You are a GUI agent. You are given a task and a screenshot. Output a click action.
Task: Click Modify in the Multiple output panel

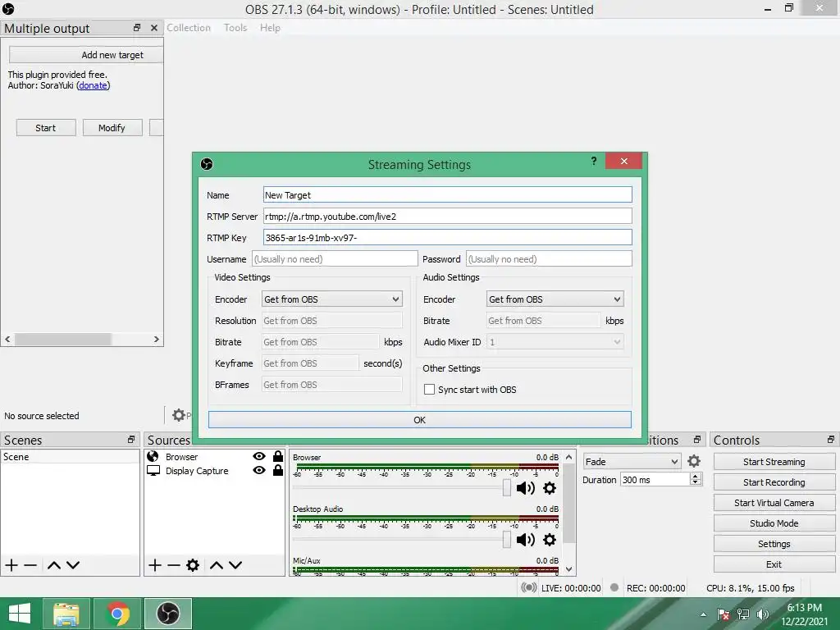[112, 127]
